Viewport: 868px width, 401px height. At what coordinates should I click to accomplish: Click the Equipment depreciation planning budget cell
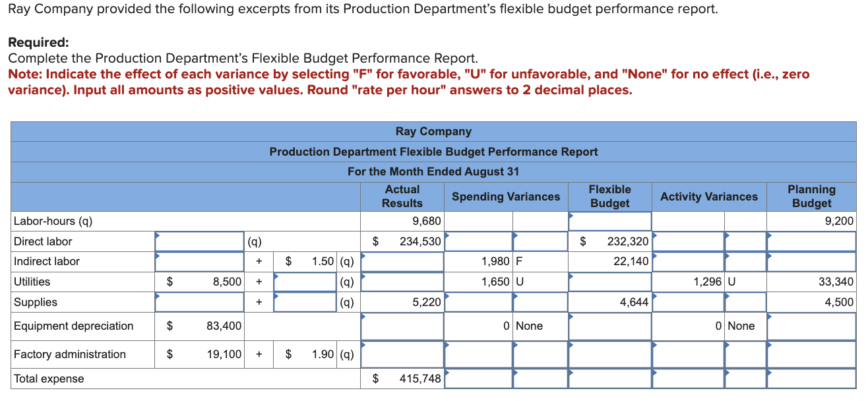(810, 325)
